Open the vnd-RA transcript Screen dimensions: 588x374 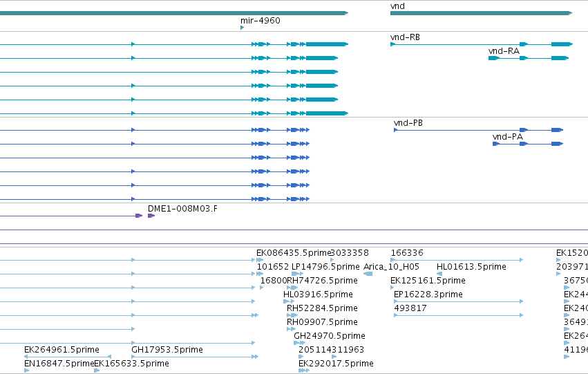click(x=529, y=58)
